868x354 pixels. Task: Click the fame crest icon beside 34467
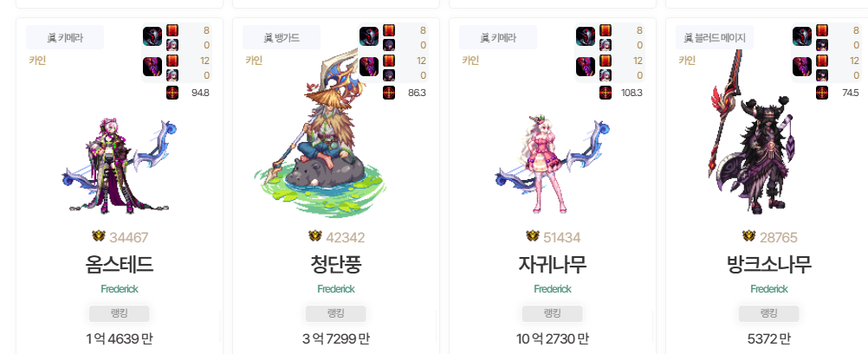click(99, 237)
